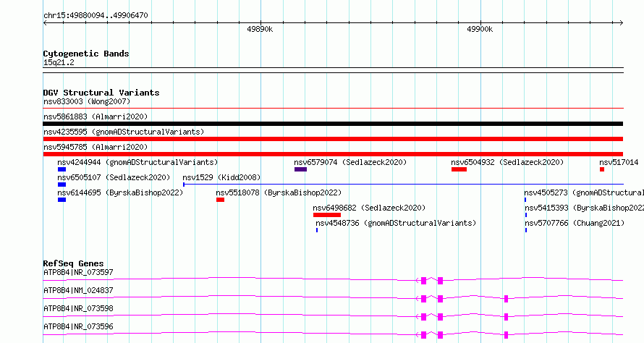644x343 pixels.
Task: Select the tiny blue nsv4548736 variant mark
Action: (317, 230)
